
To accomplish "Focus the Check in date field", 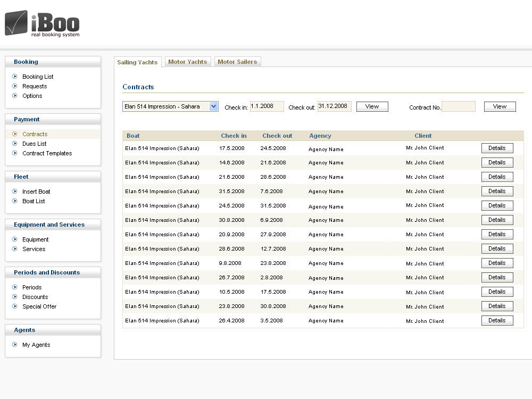I will (x=267, y=106).
